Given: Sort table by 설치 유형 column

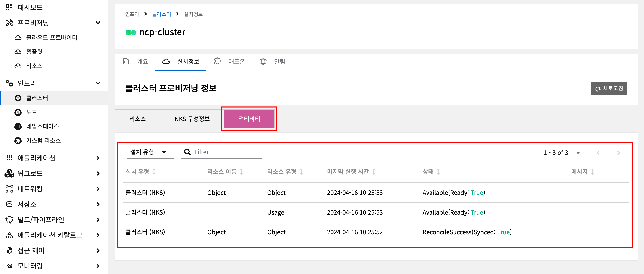Looking at the screenshot, I should 154,172.
